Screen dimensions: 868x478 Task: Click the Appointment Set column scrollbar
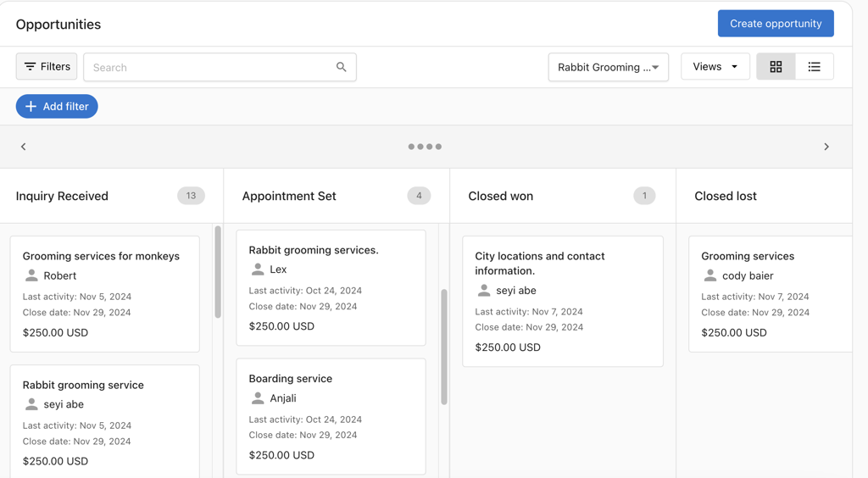click(x=443, y=346)
